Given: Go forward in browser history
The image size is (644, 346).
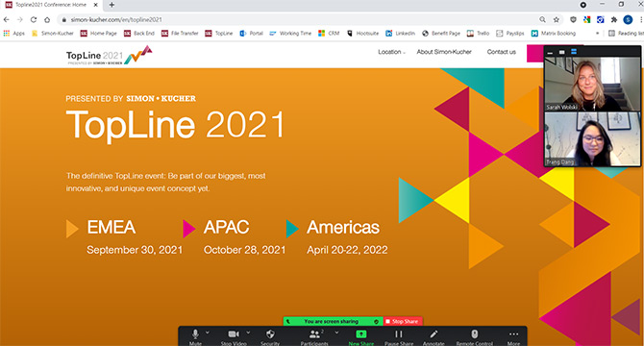Looking at the screenshot, I should coord(20,19).
